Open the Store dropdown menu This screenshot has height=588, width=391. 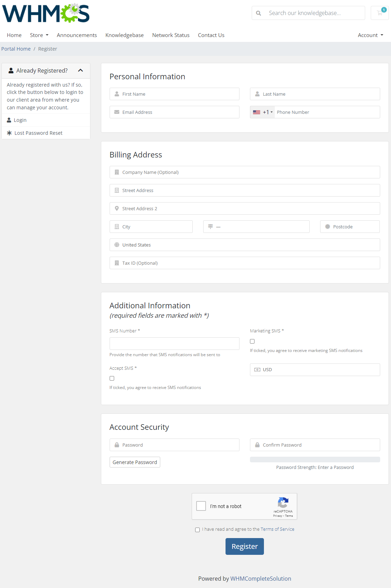(39, 35)
